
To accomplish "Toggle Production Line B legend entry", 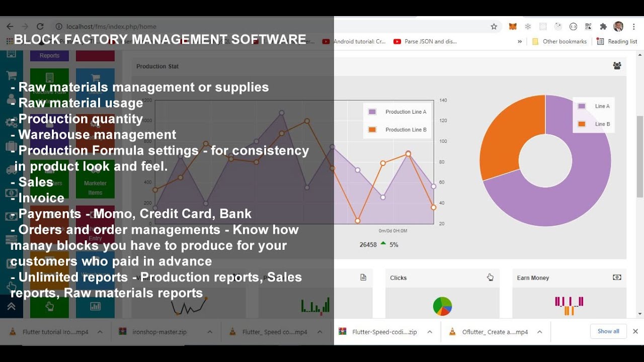I will (x=397, y=130).
